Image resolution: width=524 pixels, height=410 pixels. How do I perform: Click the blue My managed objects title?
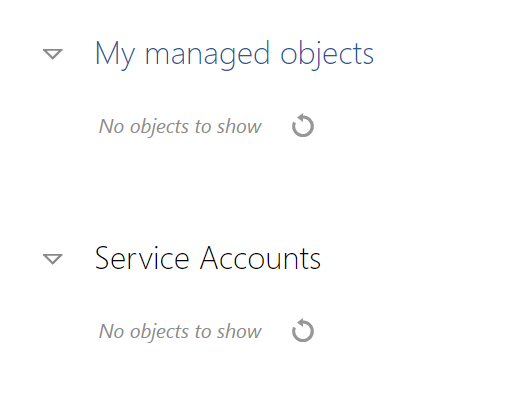pos(234,55)
